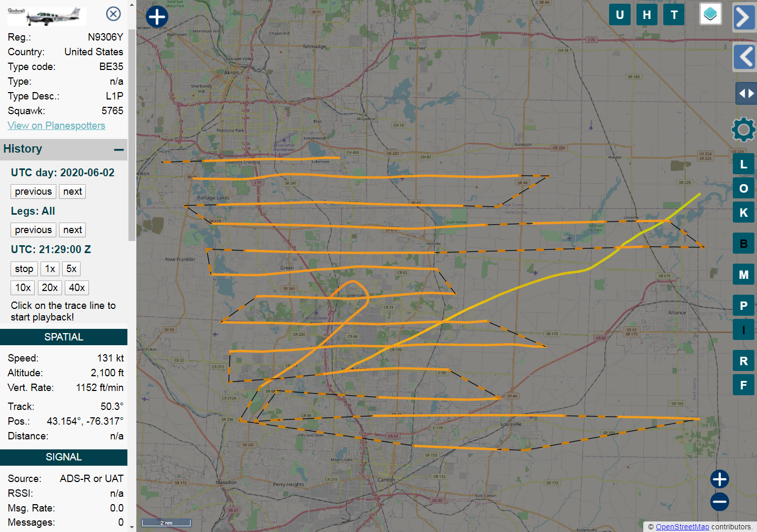This screenshot has height=532, width=757.
Task: Open the map layer switcher
Action: click(x=710, y=14)
